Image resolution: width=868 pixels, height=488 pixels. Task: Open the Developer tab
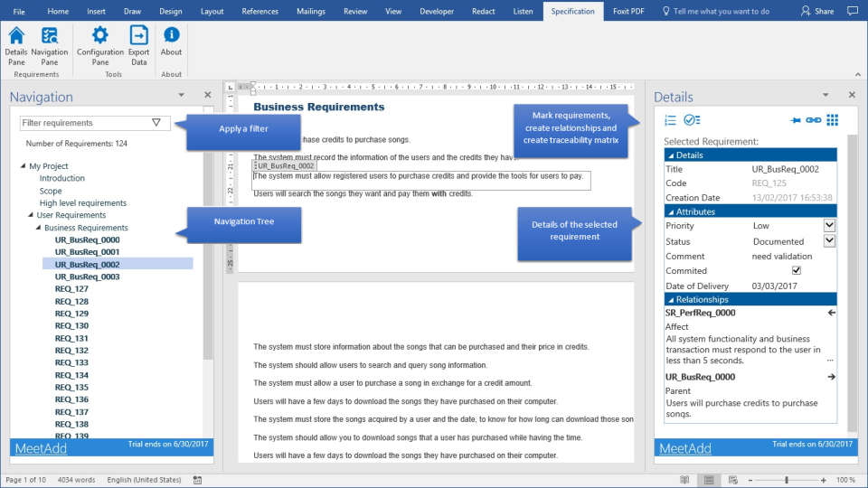(x=437, y=11)
